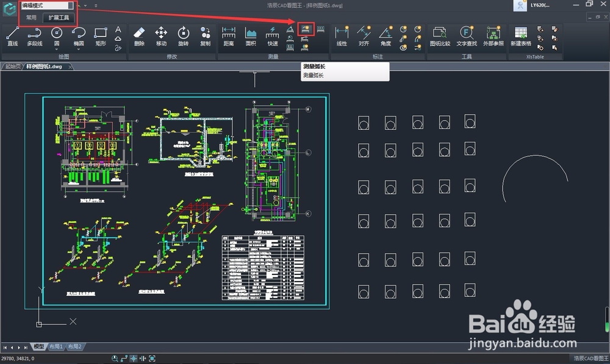Select the revision cloud tool in 绘图 group
610x364 pixels.
[x=118, y=38]
